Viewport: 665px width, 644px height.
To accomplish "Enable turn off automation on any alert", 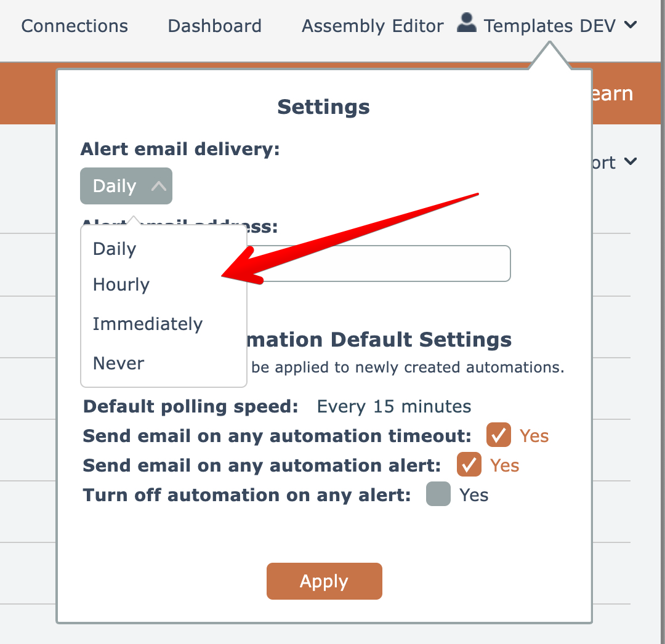I will (x=438, y=494).
